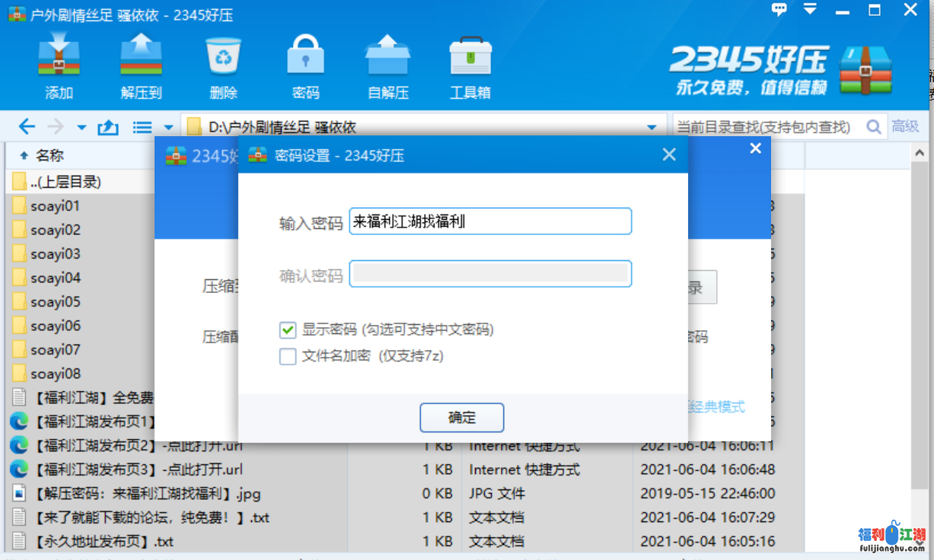Open the view mode dropdown arrow
This screenshot has width=934, height=560.
click(168, 127)
